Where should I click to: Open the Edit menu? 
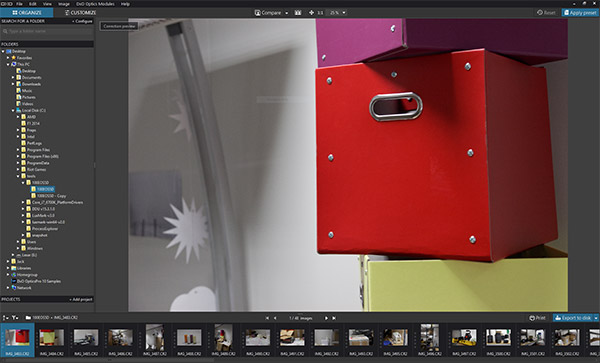[x=33, y=4]
